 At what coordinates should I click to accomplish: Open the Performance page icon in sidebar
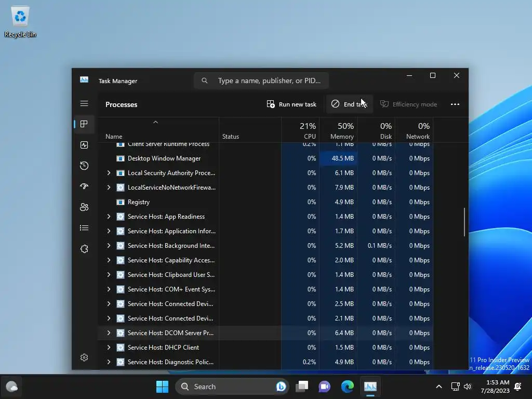(x=84, y=145)
